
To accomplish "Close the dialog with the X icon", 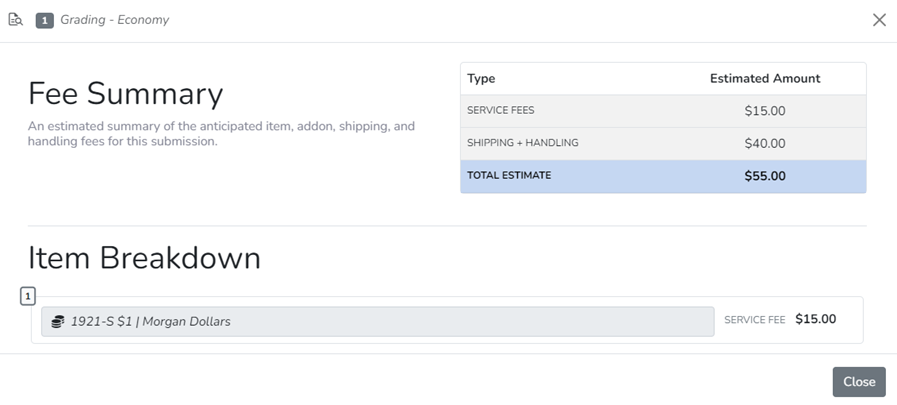I will pos(879,20).
